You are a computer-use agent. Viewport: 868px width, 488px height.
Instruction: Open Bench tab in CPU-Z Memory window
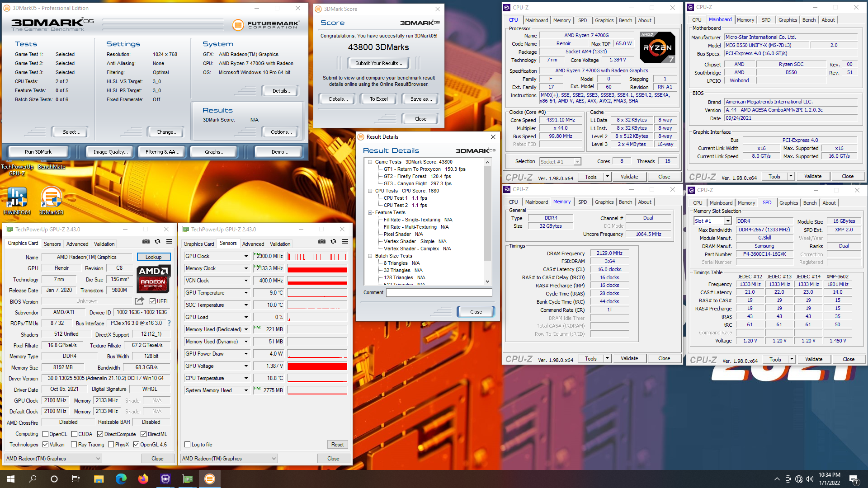[x=625, y=202]
